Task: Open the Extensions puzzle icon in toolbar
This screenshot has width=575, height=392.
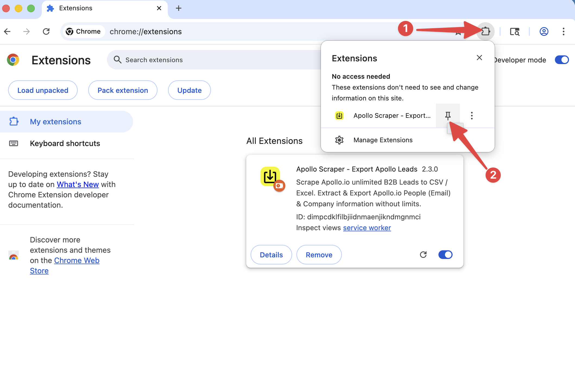Action: coord(485,31)
